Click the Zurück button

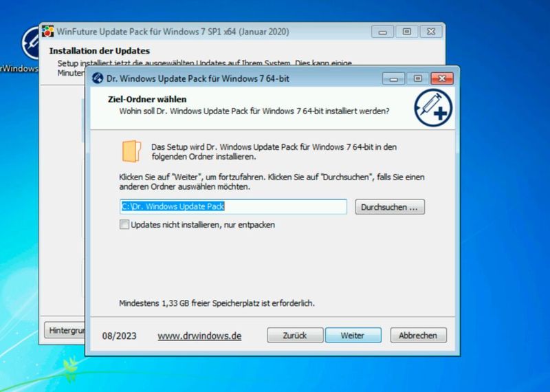pos(295,335)
